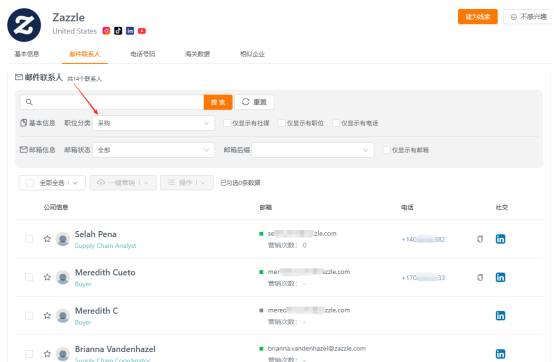
Task: Click the name Selah Pena
Action: [96, 234]
